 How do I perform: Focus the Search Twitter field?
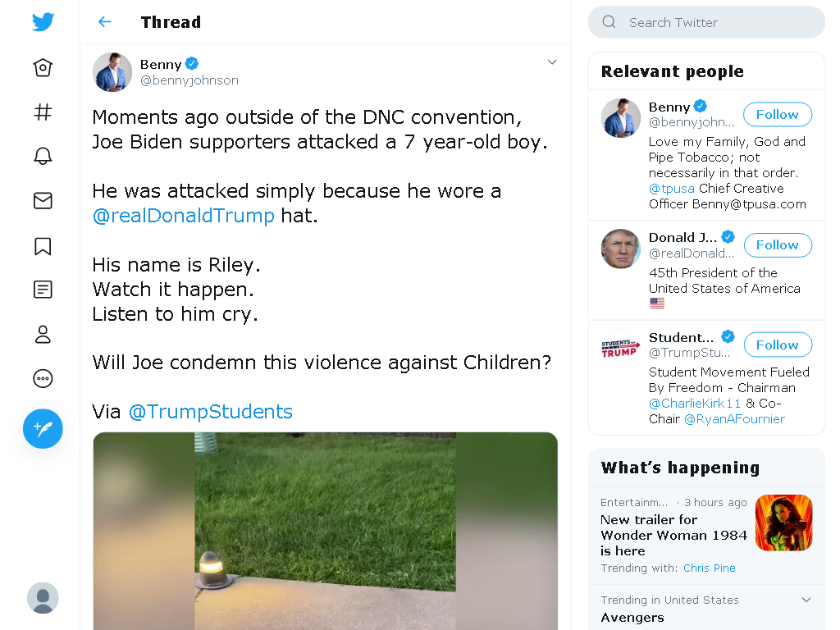(706, 22)
